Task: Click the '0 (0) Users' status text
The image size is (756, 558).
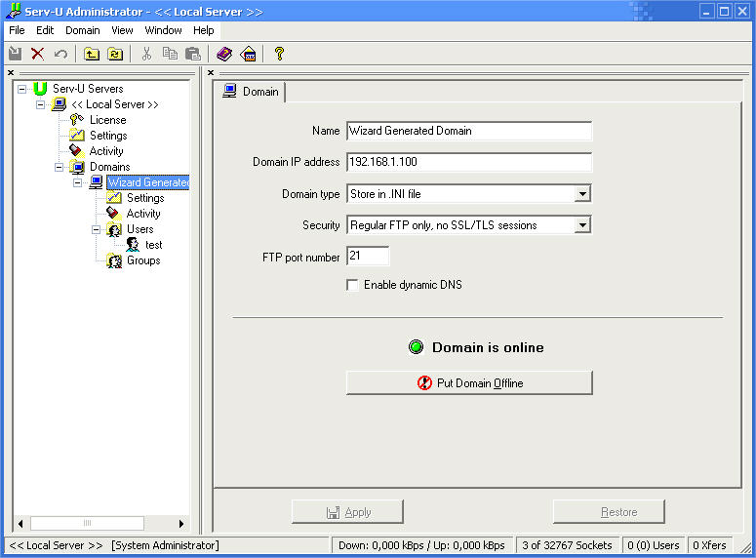Action: click(654, 545)
